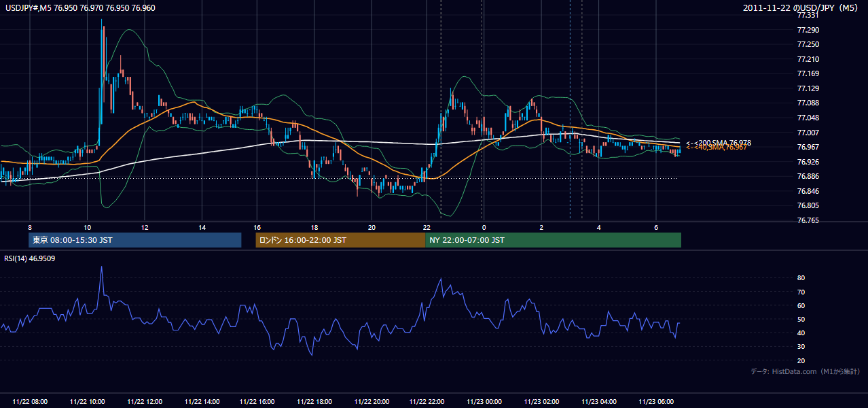Select the Tokyo 08:00-15:30 JST session bar
The image size is (868, 408).
pyautogui.click(x=135, y=240)
